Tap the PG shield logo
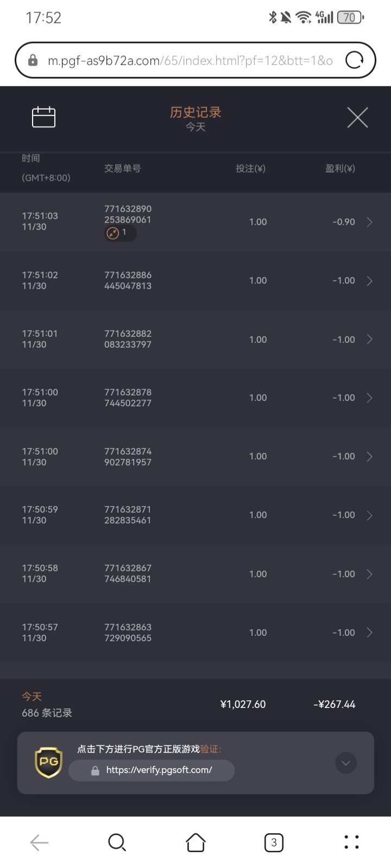 (x=48, y=762)
